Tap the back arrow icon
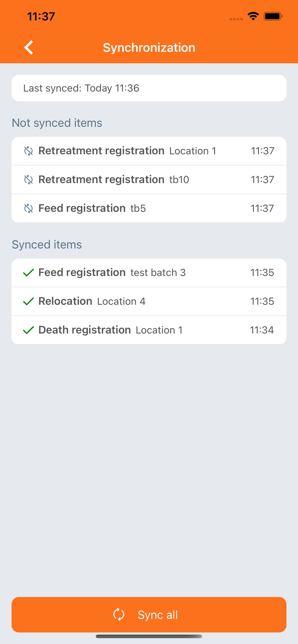Image resolution: width=298 pixels, height=644 pixels. (x=29, y=48)
